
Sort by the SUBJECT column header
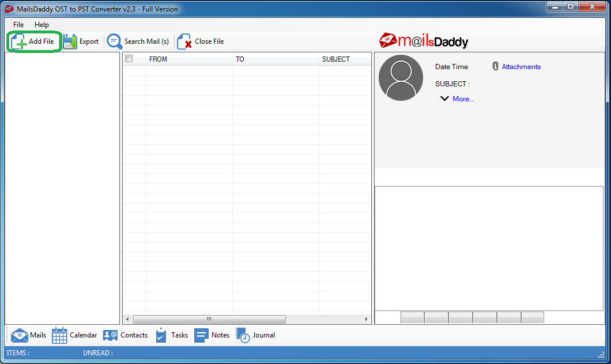345,59
